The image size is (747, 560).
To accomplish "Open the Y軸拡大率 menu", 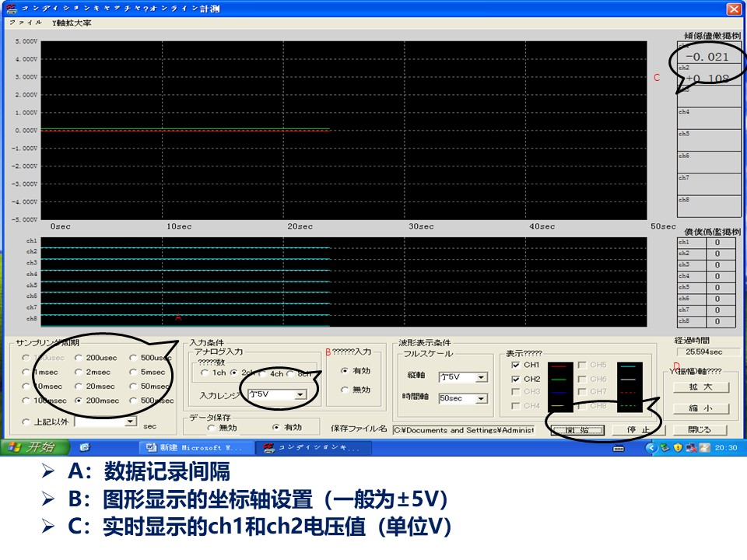I will coord(72,23).
